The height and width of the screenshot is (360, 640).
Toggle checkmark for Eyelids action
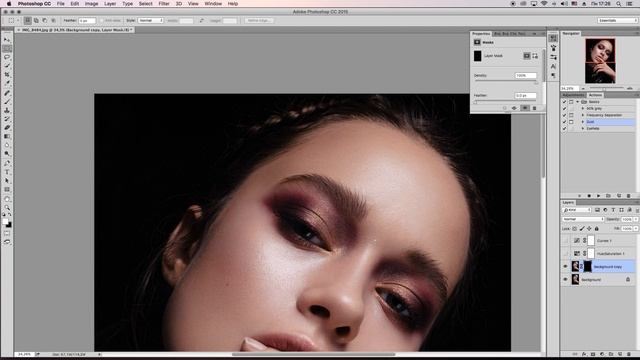point(564,129)
